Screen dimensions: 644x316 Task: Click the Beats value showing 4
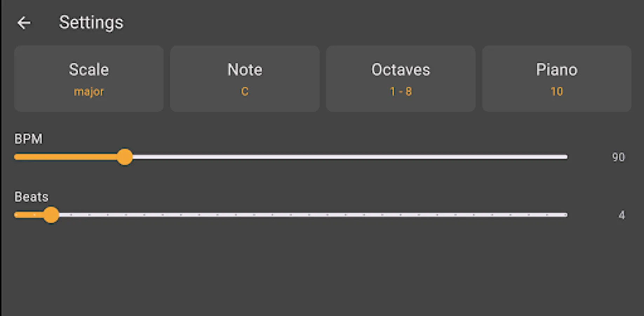tap(621, 215)
